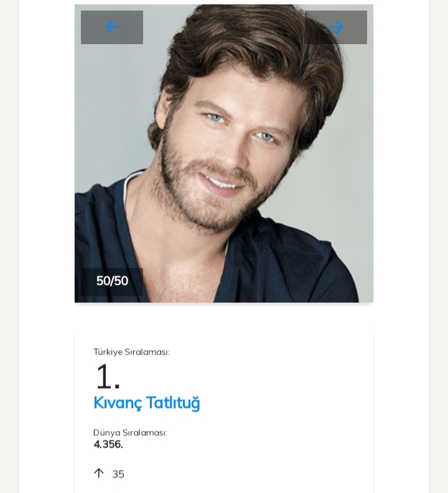Click the photo's light gray backdrop
This screenshot has height=493, width=448.
(x=106, y=124)
